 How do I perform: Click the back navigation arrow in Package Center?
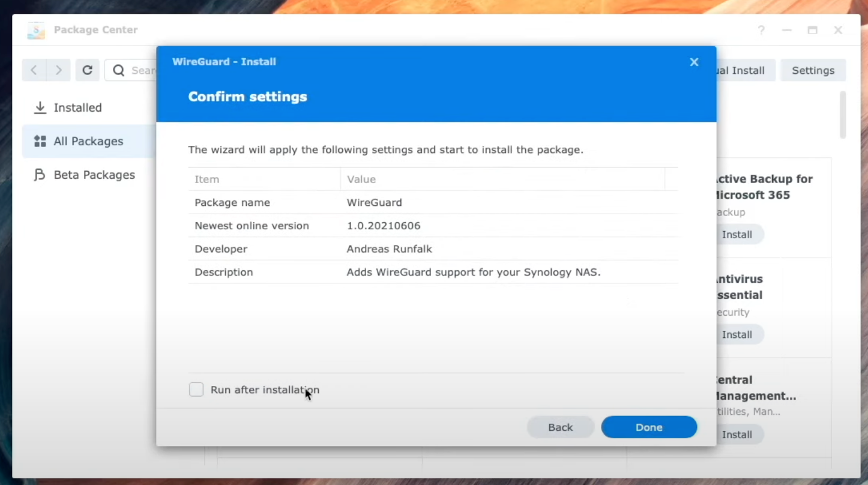point(34,70)
